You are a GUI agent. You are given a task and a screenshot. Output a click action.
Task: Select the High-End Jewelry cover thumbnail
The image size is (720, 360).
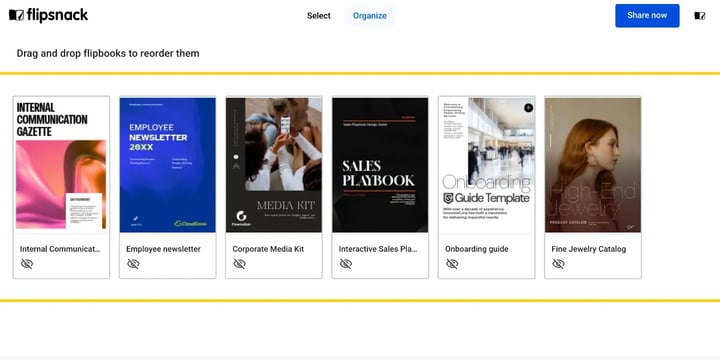593,164
